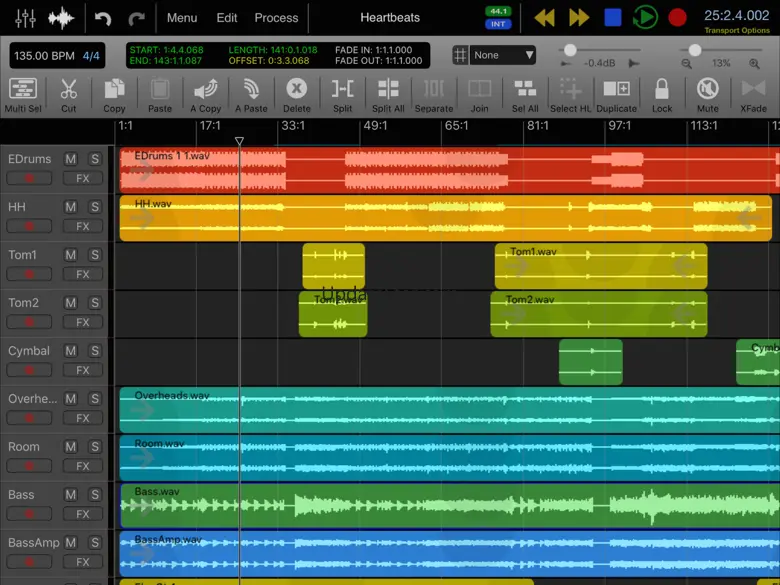The image size is (780, 585).
Task: Click the undo arrow icon
Action: click(x=103, y=18)
